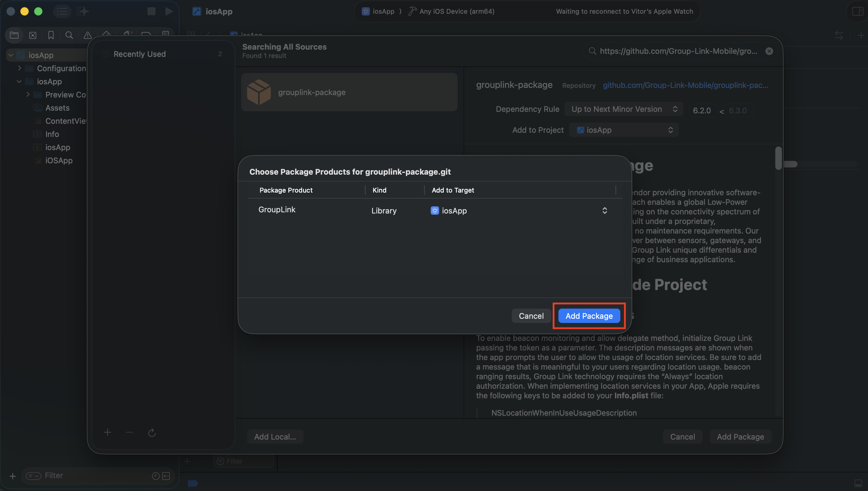Click the Library kind cell
868x491 pixels.
coord(384,211)
